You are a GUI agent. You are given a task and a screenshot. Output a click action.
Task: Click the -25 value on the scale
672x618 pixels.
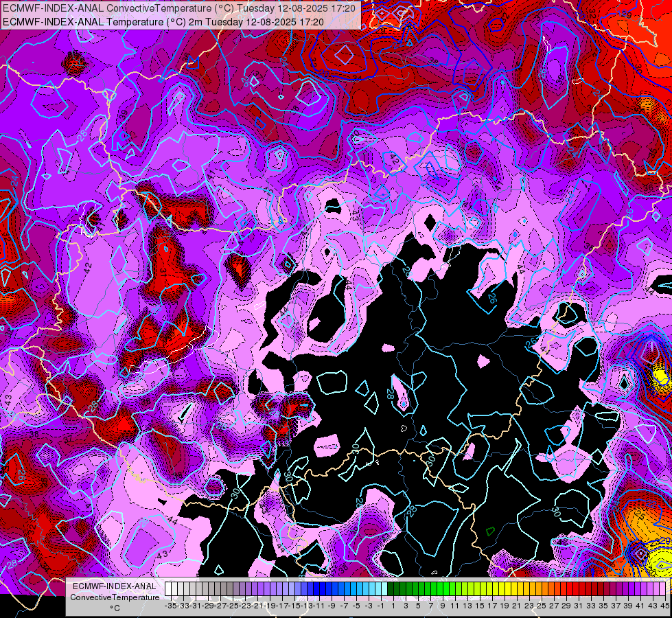(233, 606)
